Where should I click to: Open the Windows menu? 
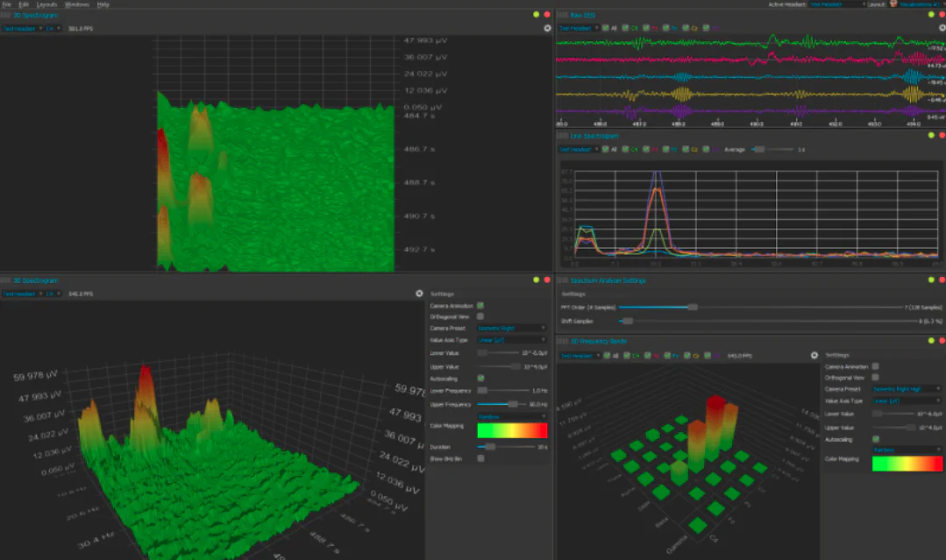[77, 4]
